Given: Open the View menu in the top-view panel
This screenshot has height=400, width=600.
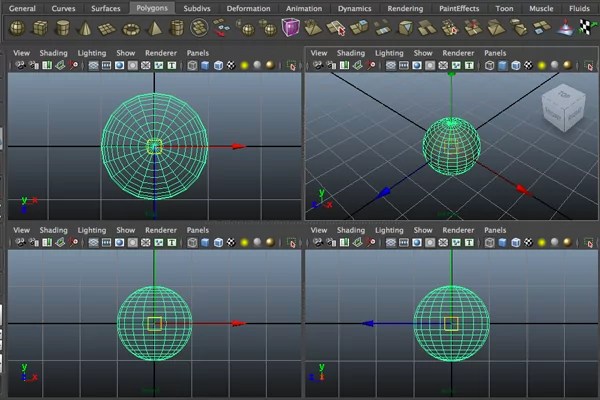Looking at the screenshot, I should coord(21,53).
